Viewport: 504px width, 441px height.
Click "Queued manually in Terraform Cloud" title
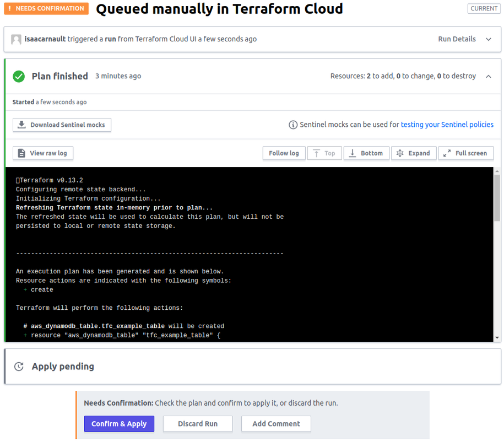point(220,9)
